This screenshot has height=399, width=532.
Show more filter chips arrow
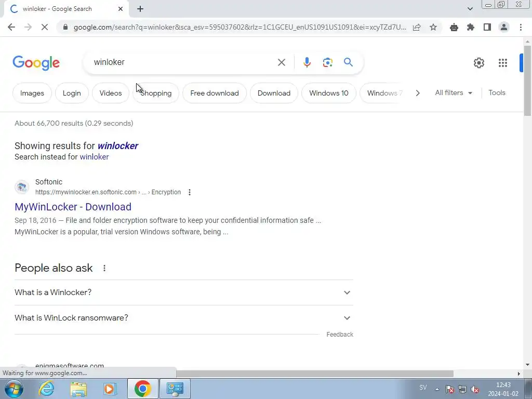tap(418, 93)
